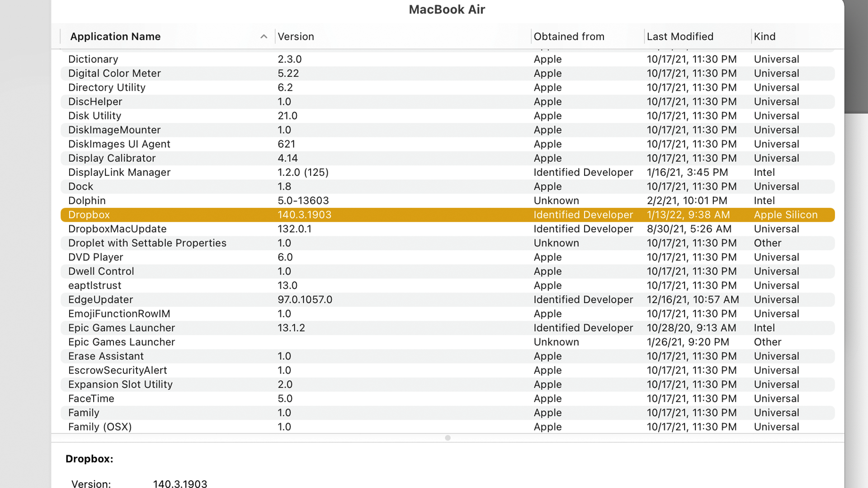Select the FaceTime application
Viewport: 868px width, 488px height.
(x=448, y=399)
